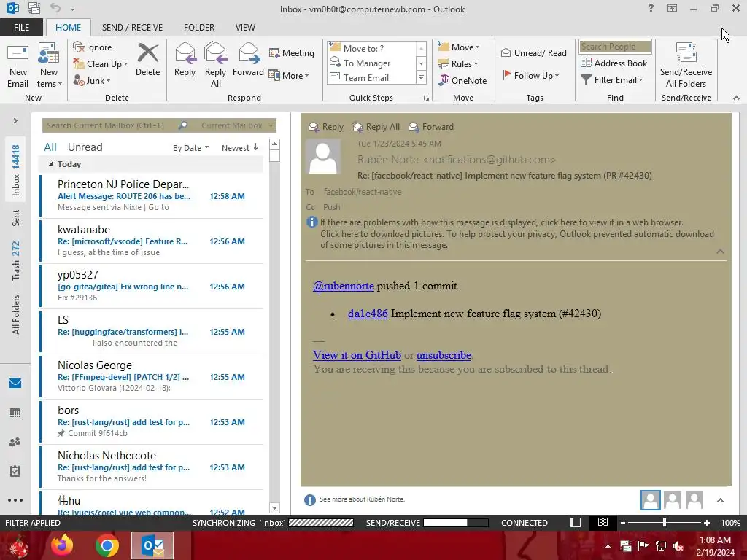
Task: Open the email from Nicolas George
Action: click(x=152, y=377)
